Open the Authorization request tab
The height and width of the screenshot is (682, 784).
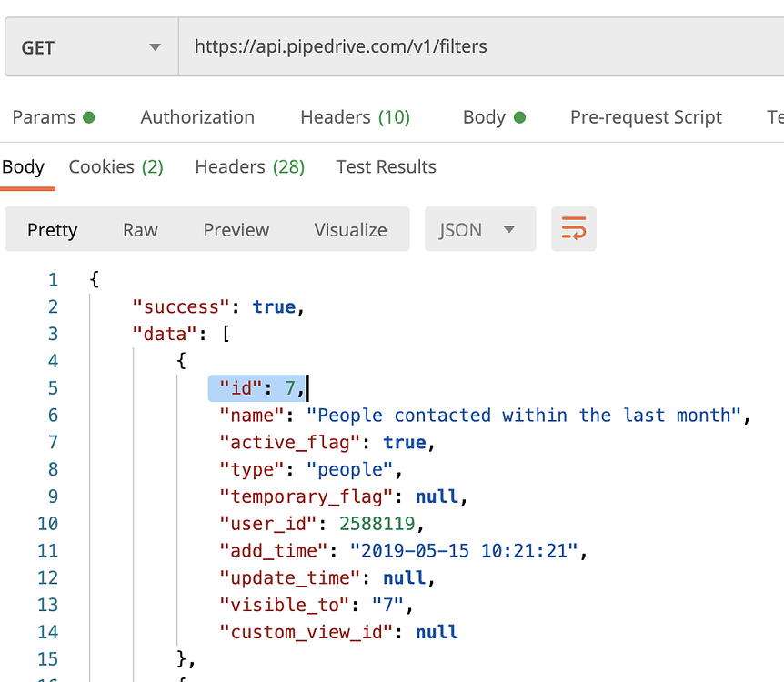196,116
